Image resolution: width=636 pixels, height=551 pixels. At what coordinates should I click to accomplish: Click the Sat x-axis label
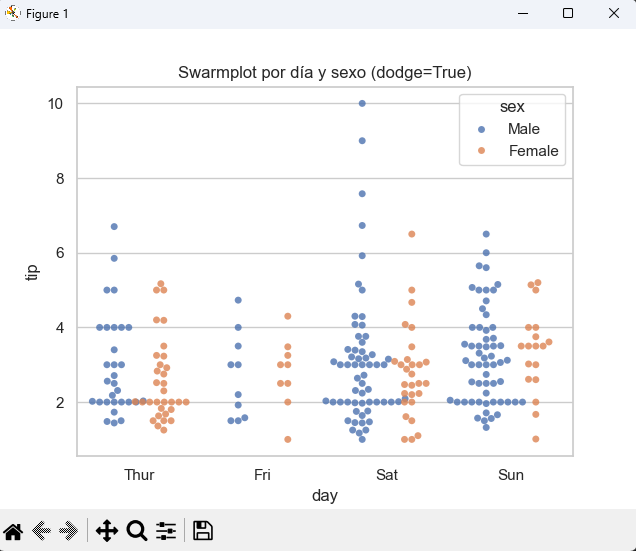click(x=387, y=475)
